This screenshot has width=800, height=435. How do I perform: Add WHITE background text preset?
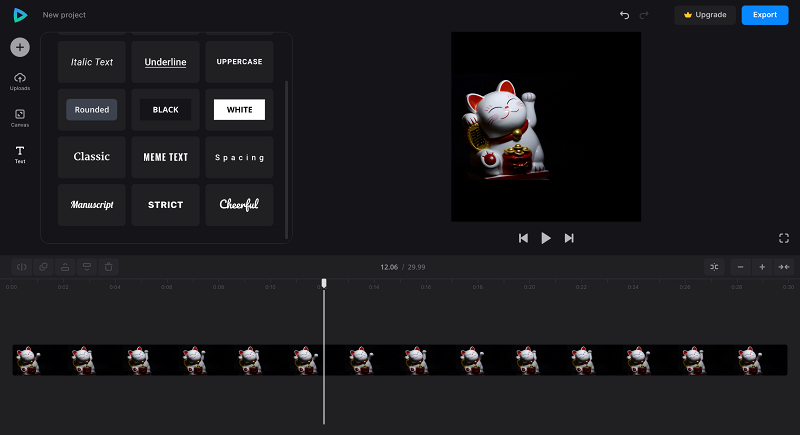pos(239,110)
